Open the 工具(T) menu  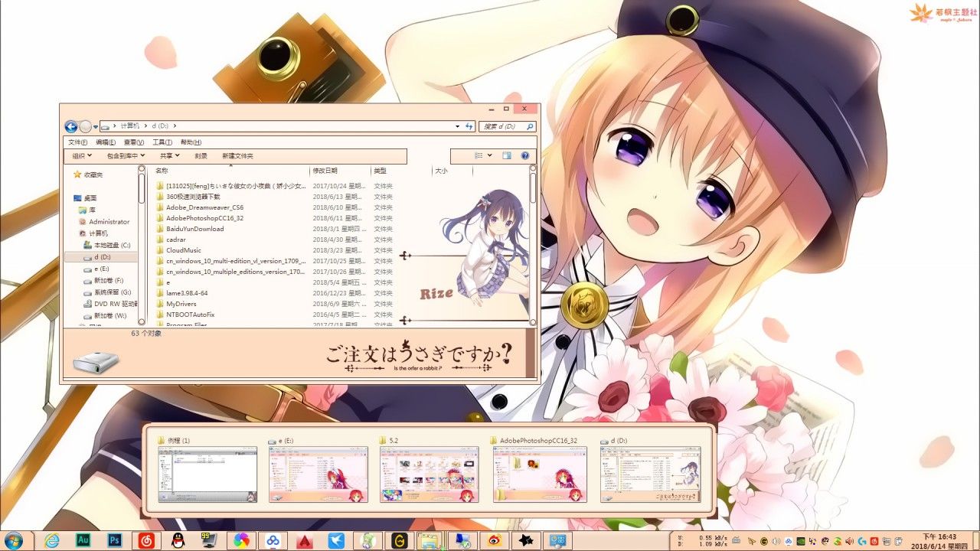(x=162, y=142)
